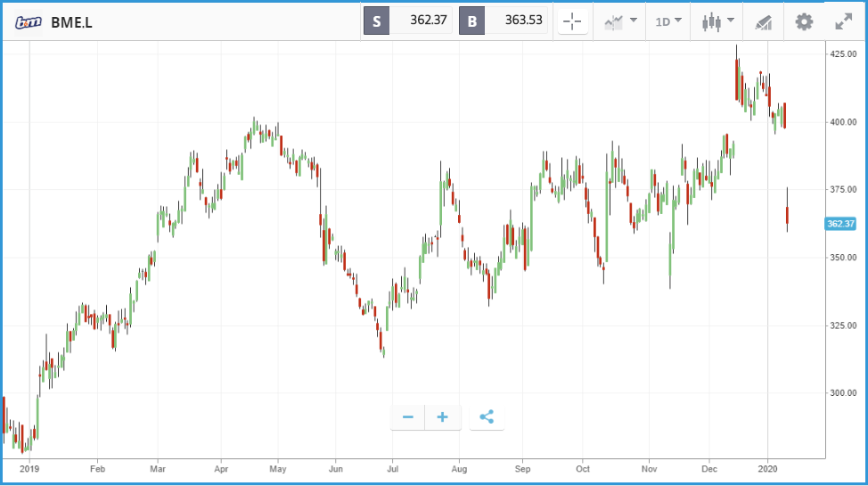Click the Oct date axis label

(582, 469)
